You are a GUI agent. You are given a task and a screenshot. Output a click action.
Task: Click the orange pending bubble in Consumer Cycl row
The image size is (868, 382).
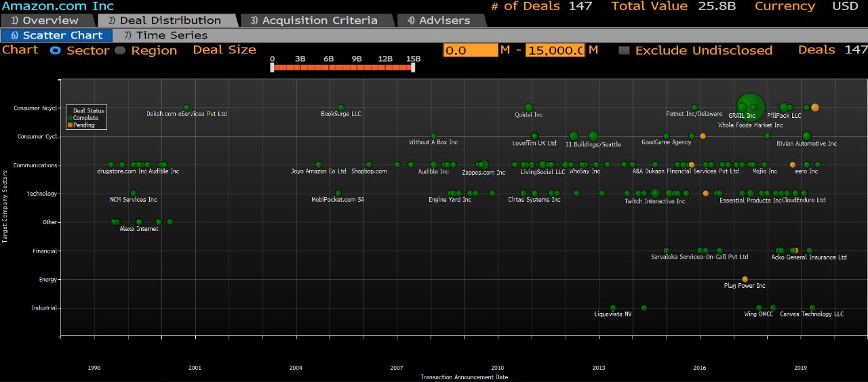[703, 136]
